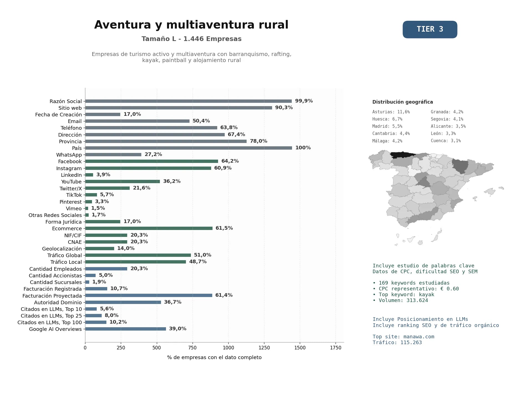Viewport: 532px width, 399px height.
Task: Select 'Granada: 4,2%' entry
Action: [x=447, y=112]
